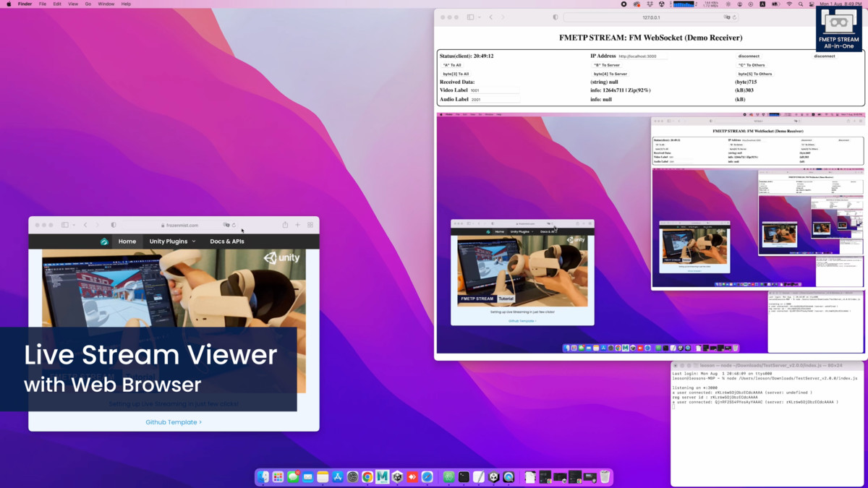Image resolution: width=868 pixels, height=488 pixels.
Task: Click the byte[4] To Server button
Action: click(610, 74)
